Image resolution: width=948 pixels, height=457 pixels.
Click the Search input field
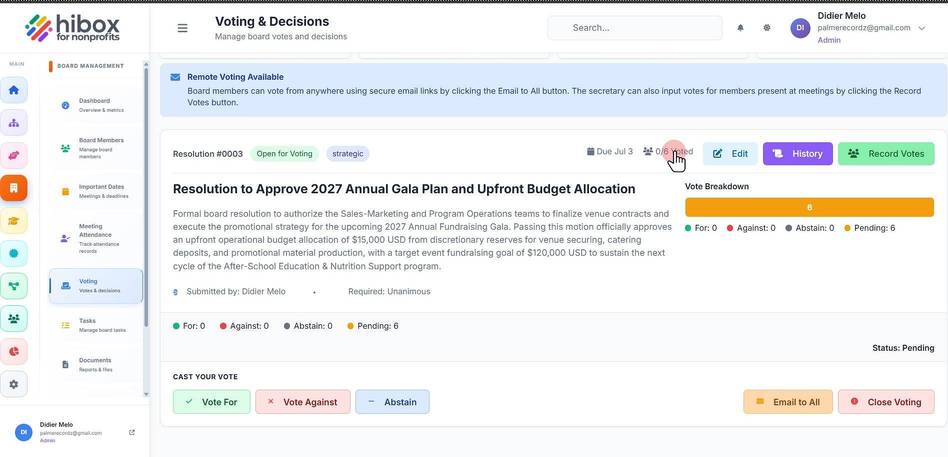pos(634,28)
